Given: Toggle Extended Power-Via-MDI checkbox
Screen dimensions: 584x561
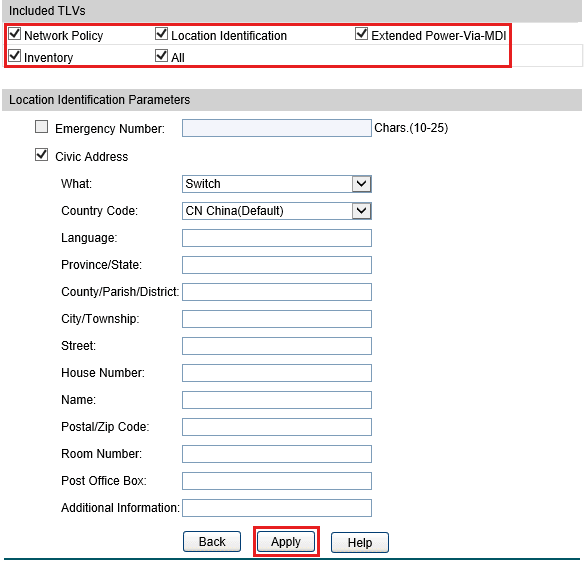Looking at the screenshot, I should 361,34.
